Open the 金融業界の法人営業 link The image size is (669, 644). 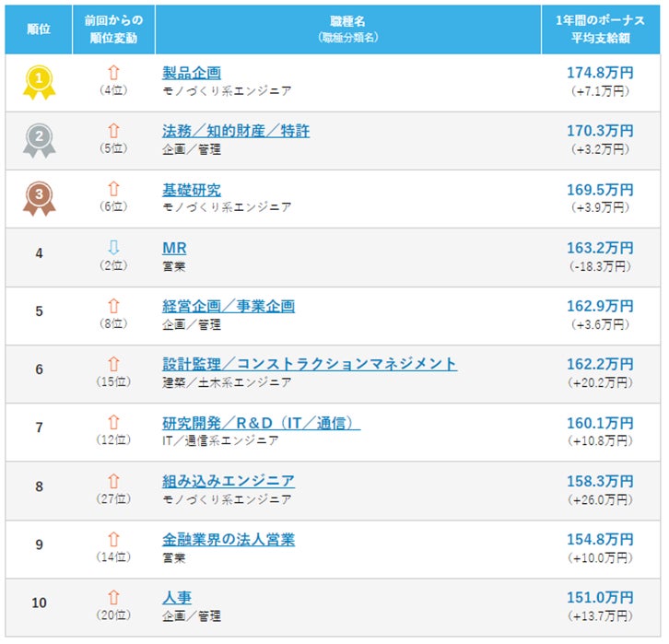point(229,539)
